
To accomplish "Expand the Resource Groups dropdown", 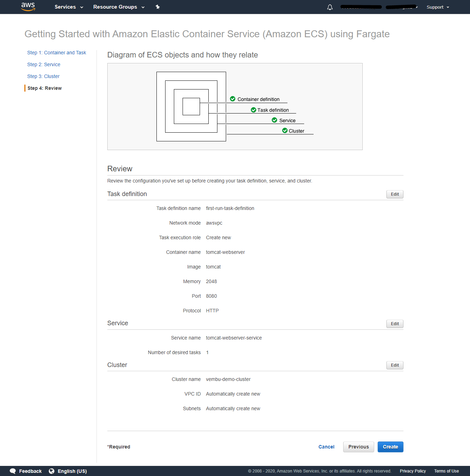I will (x=119, y=7).
